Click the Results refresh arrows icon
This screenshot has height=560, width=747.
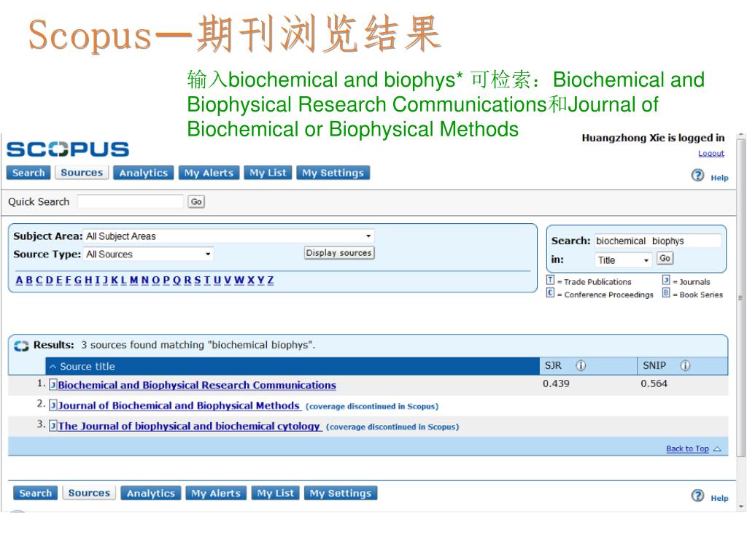tap(21, 346)
